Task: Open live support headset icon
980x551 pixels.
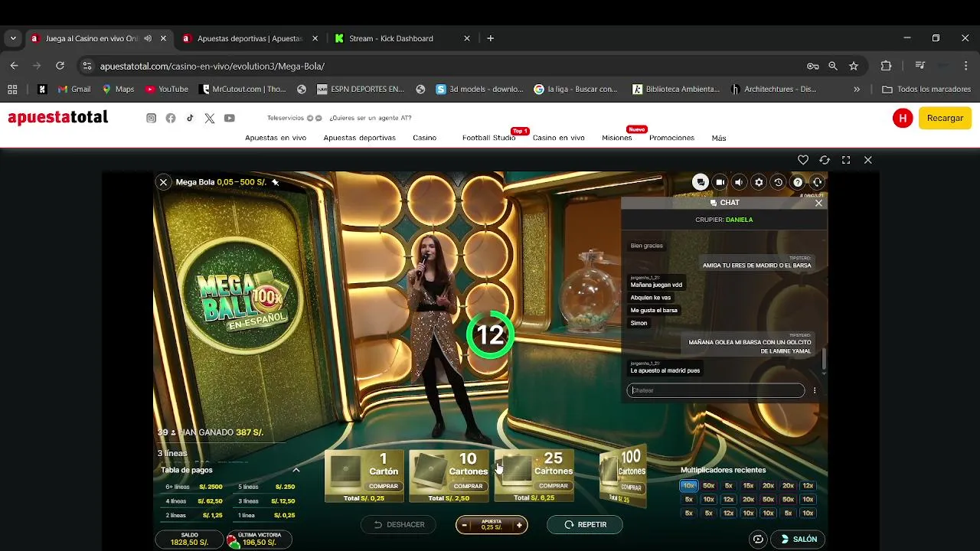Action: coord(818,182)
